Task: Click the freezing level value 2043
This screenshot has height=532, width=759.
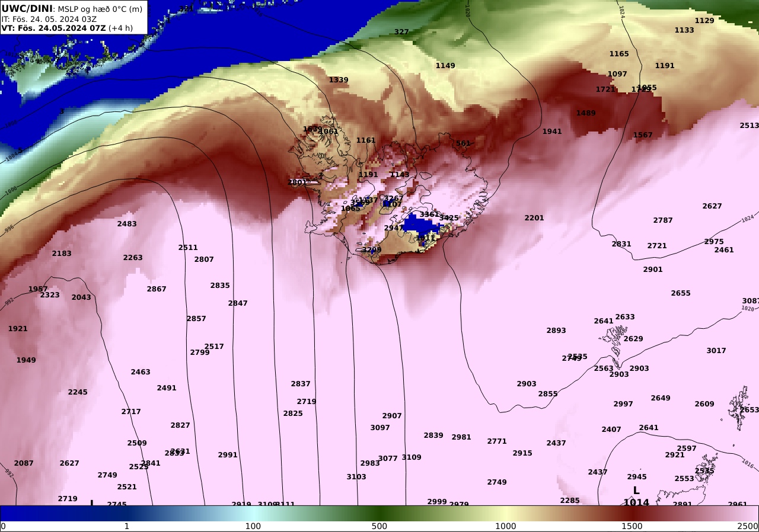Action: tap(81, 297)
